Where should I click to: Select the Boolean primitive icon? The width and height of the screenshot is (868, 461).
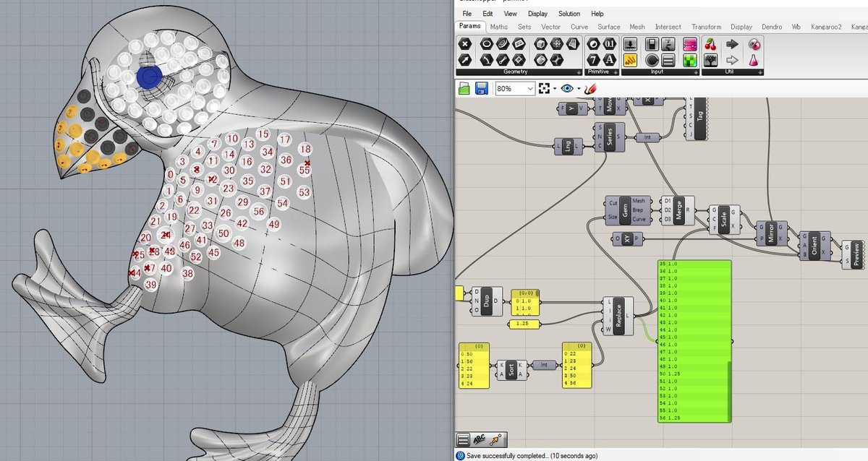tap(592, 43)
